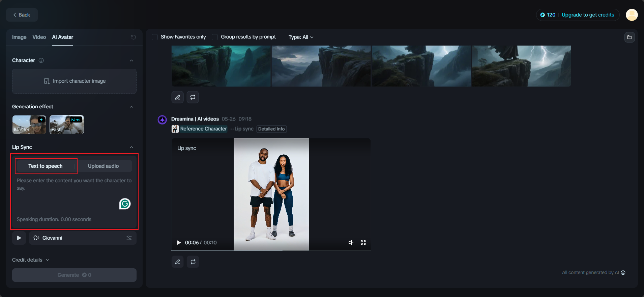The image size is (644, 297).
Task: Open voice settings sliders icon for Giovanni
Action: point(129,238)
